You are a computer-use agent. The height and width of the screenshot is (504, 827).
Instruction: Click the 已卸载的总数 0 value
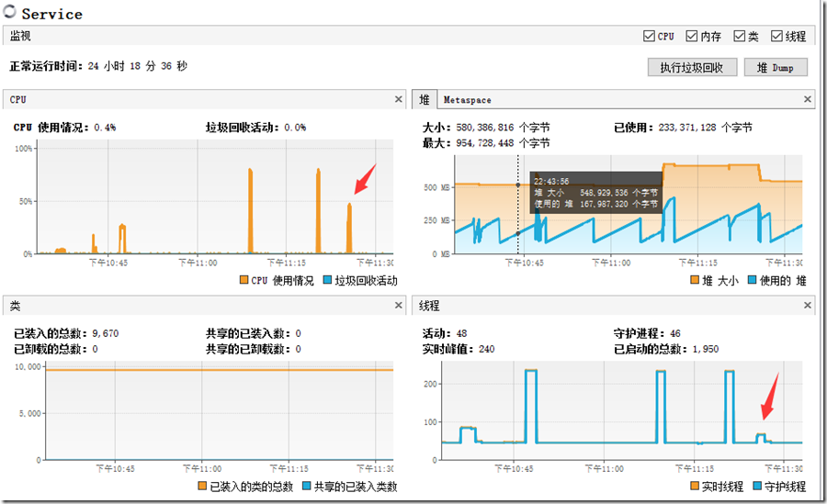point(95,350)
